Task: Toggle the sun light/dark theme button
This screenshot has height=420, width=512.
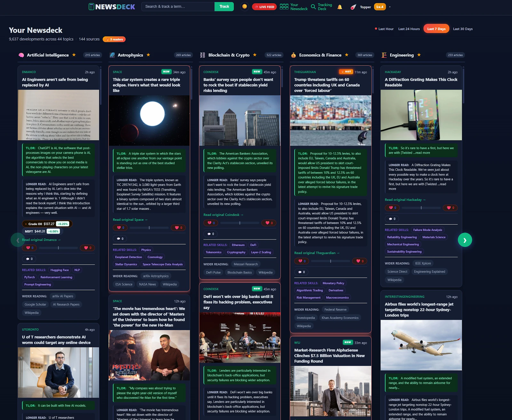Action: pos(244,7)
